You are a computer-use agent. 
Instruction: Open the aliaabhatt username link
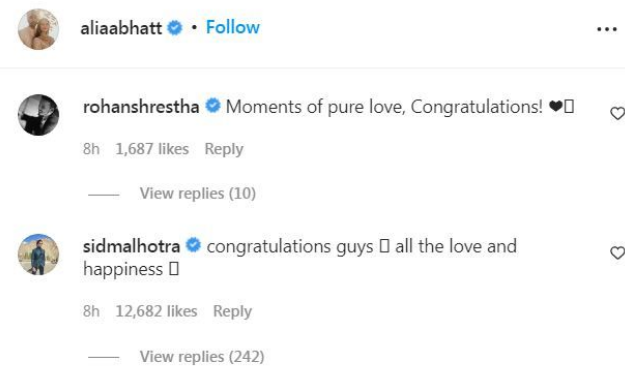tap(121, 28)
